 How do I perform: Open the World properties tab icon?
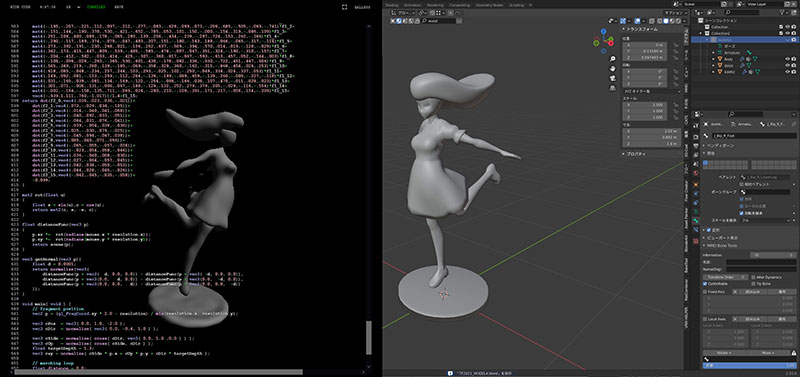[696, 173]
